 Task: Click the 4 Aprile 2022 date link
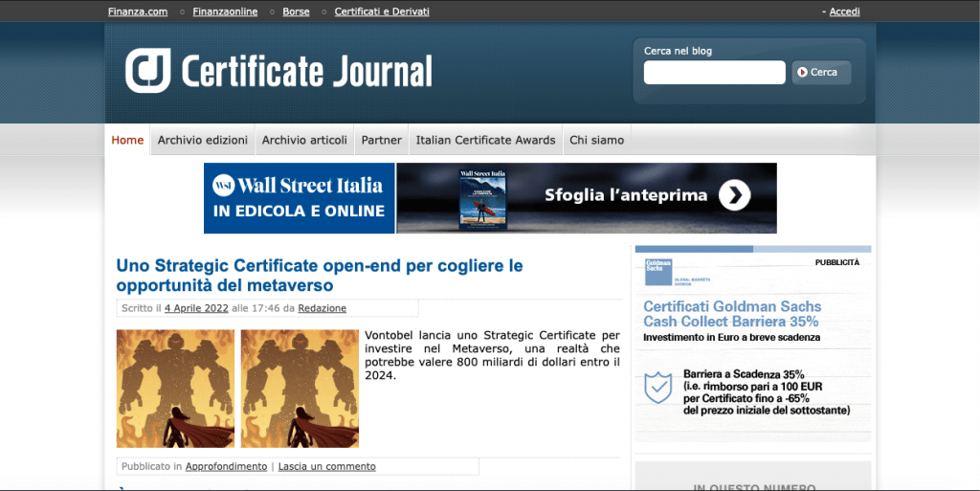[x=196, y=308]
